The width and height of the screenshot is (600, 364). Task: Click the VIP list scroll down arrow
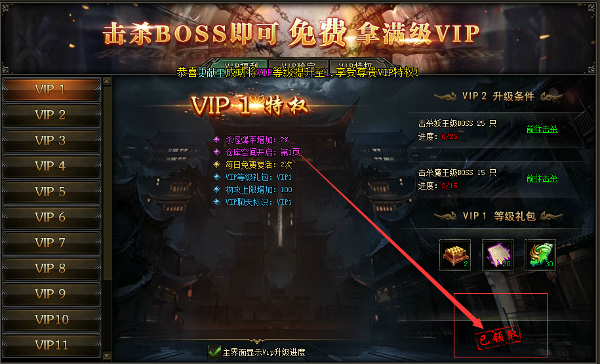click(x=107, y=355)
